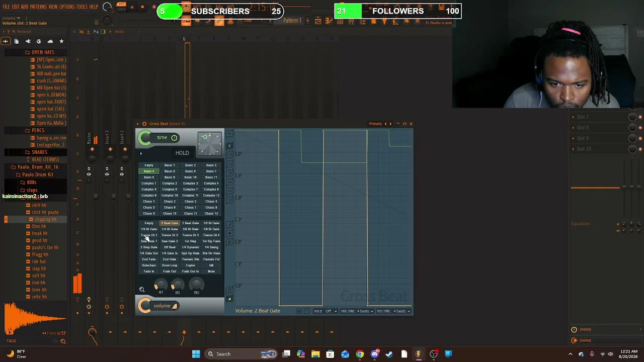This screenshot has width=644, height=362.
Task: Open the PATTERNS menu
Action: click(38, 7)
